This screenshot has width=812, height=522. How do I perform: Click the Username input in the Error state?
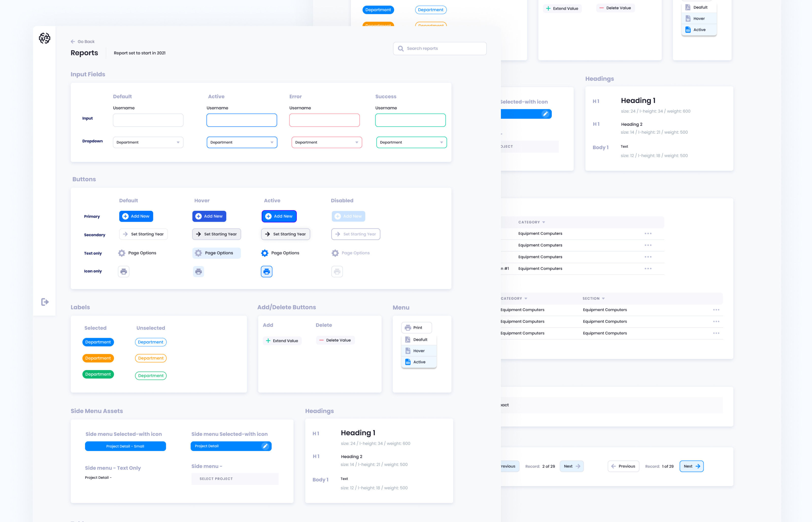(325, 120)
